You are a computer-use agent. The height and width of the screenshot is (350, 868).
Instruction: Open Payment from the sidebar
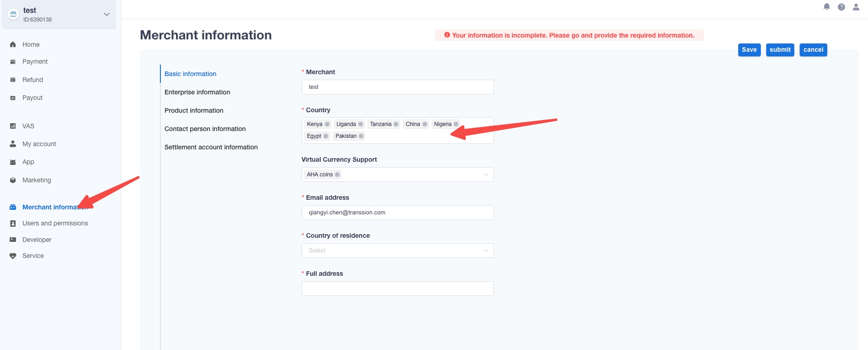[35, 61]
